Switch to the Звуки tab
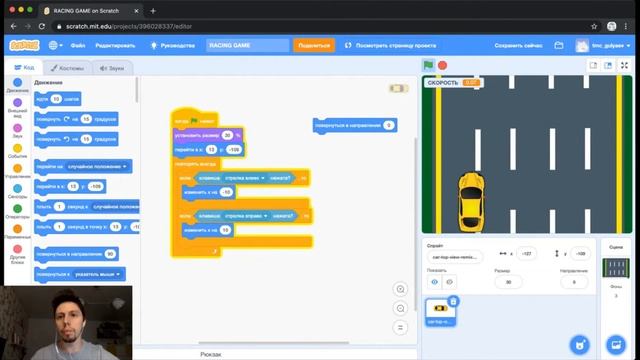The height and width of the screenshot is (360, 640). point(112,68)
